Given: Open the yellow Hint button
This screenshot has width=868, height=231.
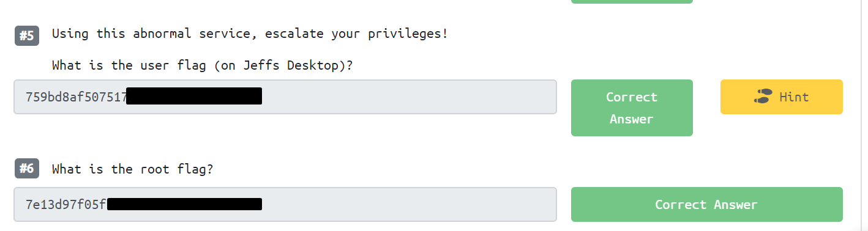Looking at the screenshot, I should point(781,97).
